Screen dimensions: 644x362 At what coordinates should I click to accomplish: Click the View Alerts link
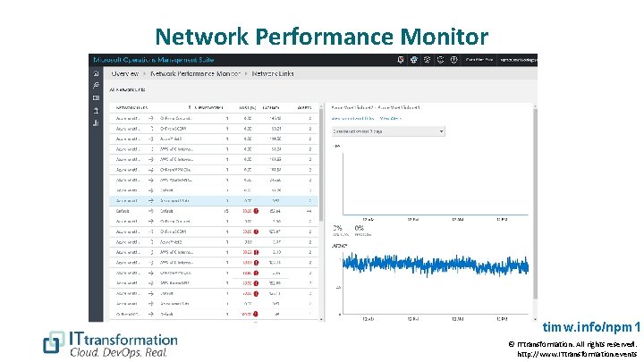[x=390, y=118]
